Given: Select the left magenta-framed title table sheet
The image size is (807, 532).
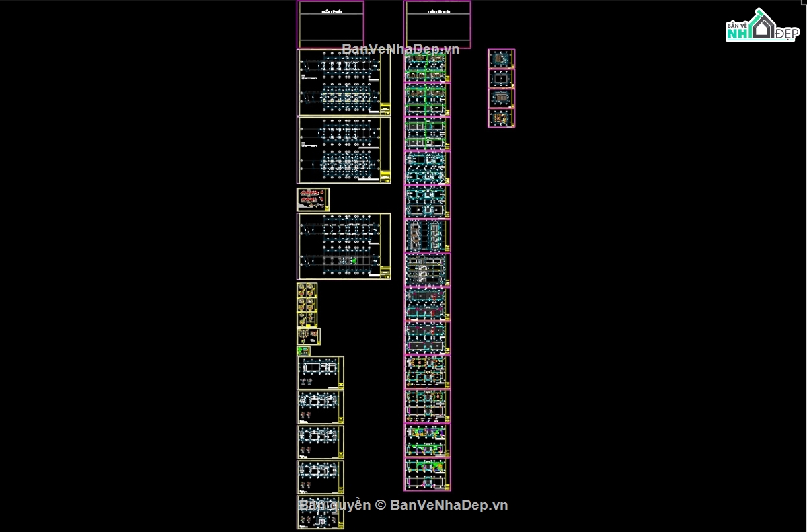Looking at the screenshot, I should 330,24.
